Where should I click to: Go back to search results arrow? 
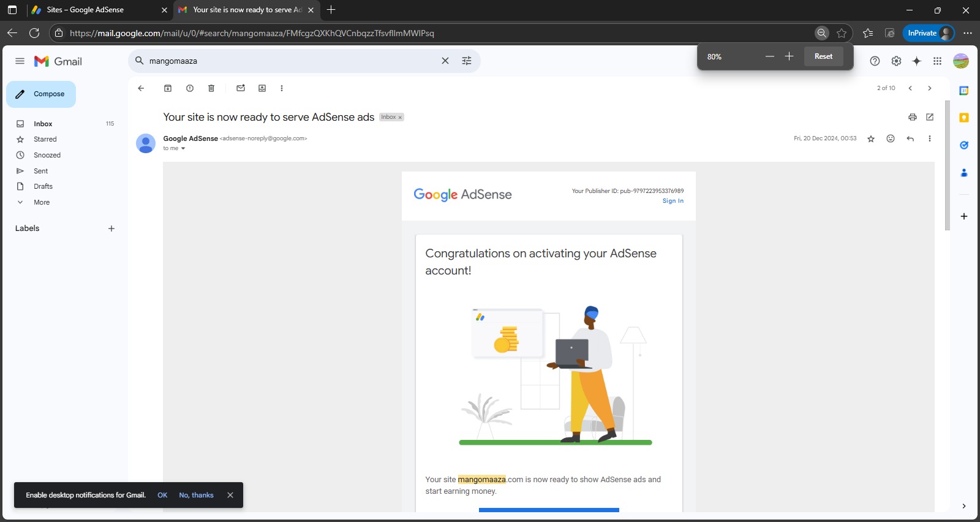(141, 88)
